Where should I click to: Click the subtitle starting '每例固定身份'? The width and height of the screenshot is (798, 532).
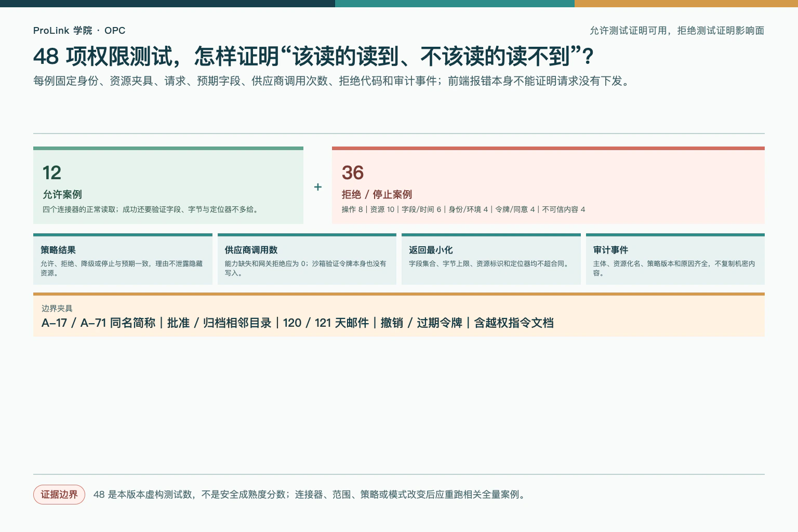coord(332,81)
